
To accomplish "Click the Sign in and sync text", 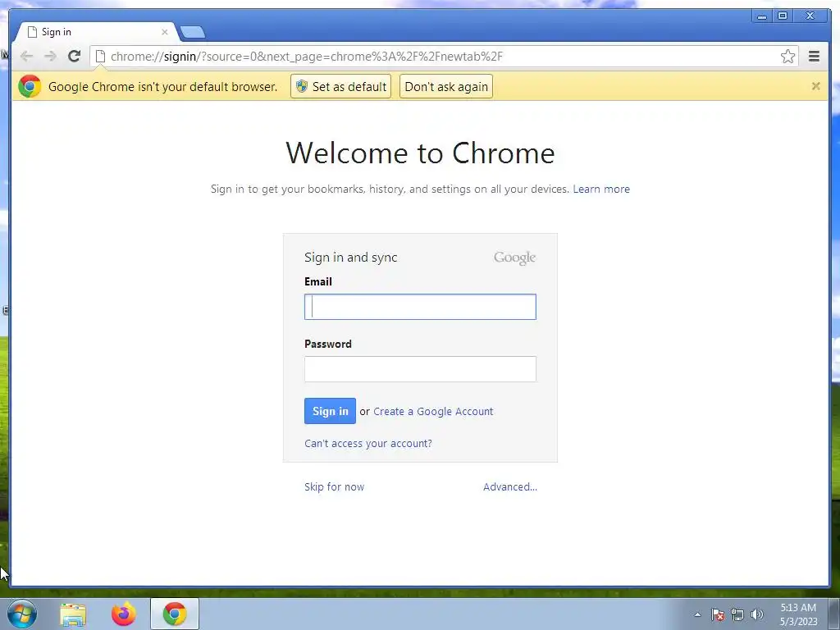I will [351, 258].
